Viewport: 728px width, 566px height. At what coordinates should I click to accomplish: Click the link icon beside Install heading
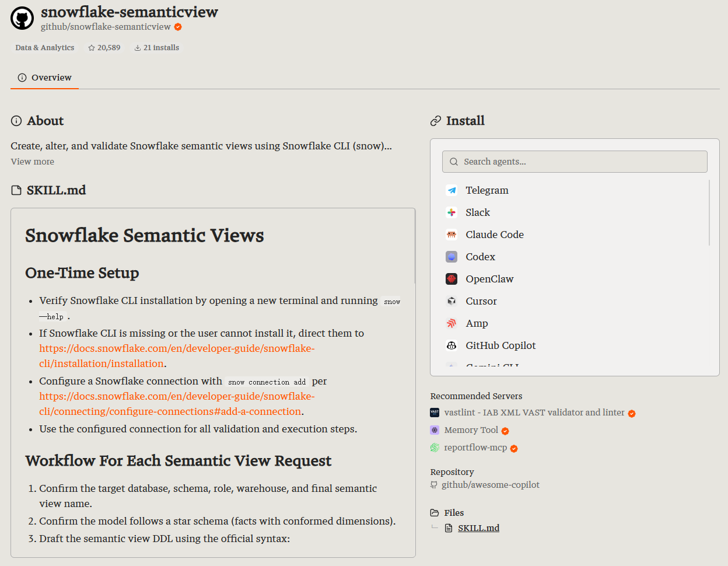[436, 121]
